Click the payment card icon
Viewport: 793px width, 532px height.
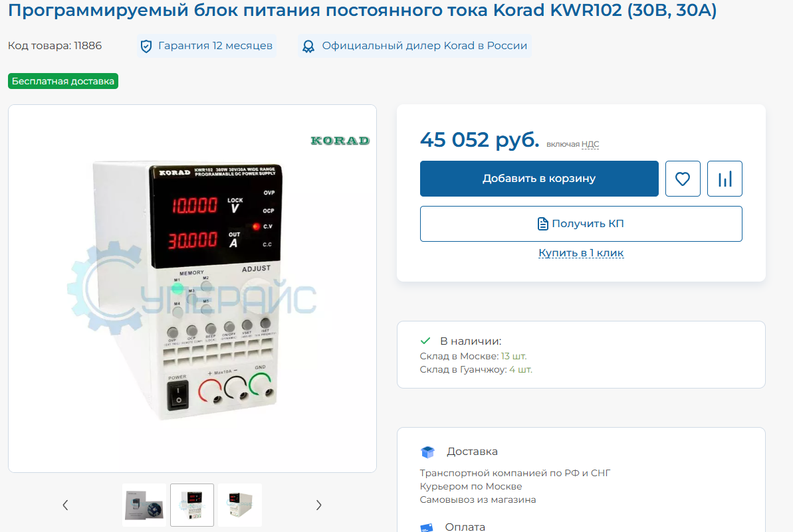click(426, 527)
